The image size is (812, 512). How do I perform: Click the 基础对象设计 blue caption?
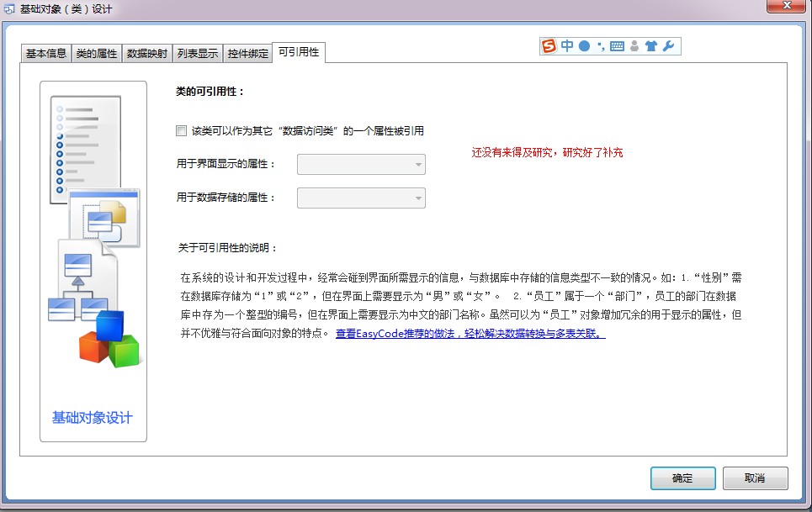93,418
